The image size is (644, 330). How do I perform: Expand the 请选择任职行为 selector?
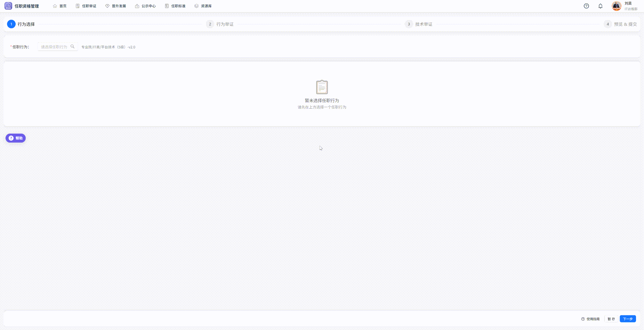coord(54,47)
